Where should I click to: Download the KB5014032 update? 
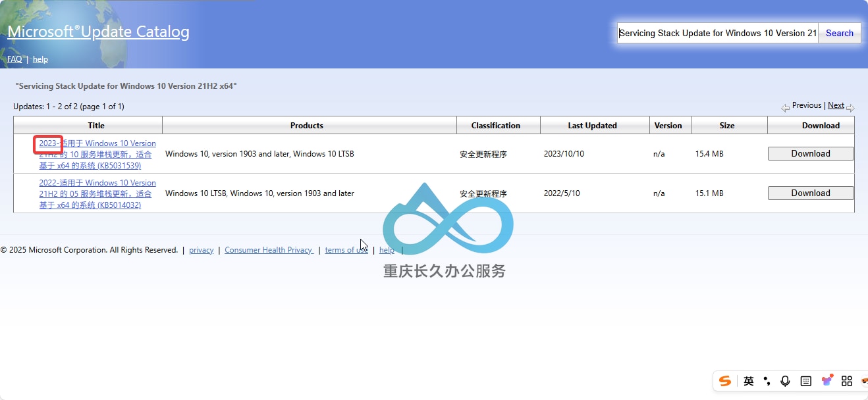[811, 193]
